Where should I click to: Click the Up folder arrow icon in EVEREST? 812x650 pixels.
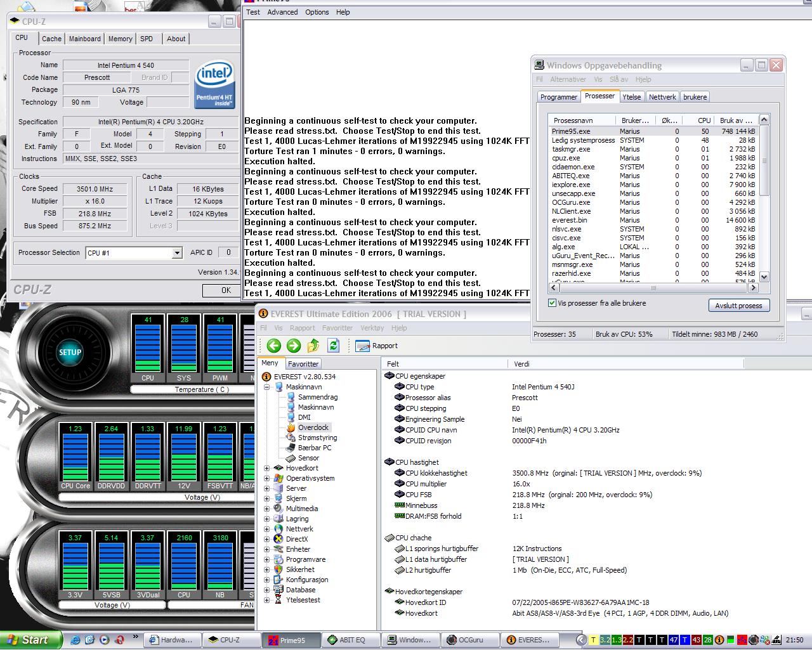[313, 346]
